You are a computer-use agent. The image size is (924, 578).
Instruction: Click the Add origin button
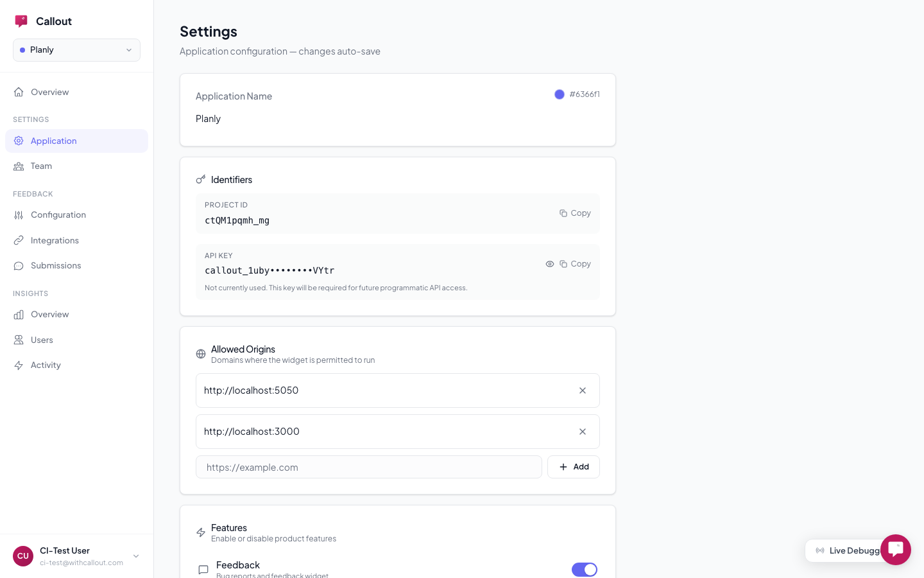[x=573, y=467]
